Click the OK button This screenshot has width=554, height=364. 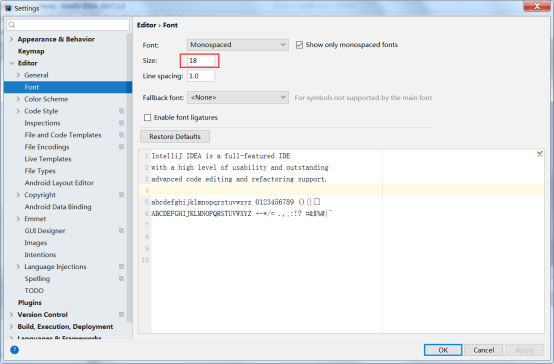[x=443, y=350]
